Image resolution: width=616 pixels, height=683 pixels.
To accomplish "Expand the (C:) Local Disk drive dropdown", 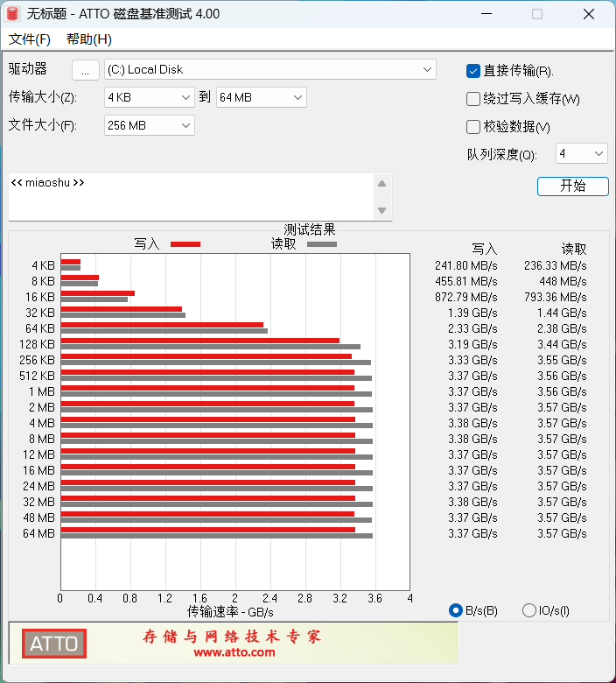I will pyautogui.click(x=269, y=70).
